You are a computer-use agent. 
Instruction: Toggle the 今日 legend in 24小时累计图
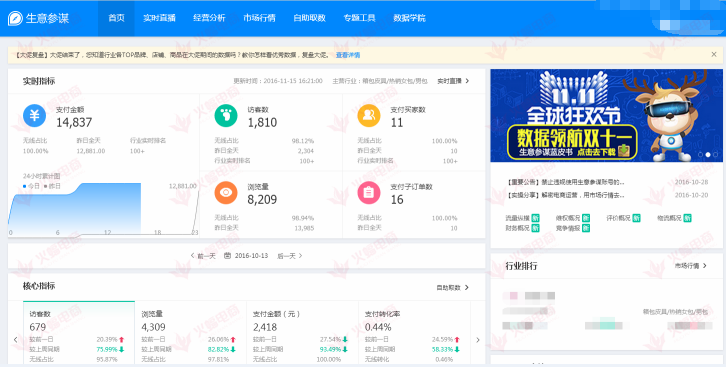click(31, 186)
